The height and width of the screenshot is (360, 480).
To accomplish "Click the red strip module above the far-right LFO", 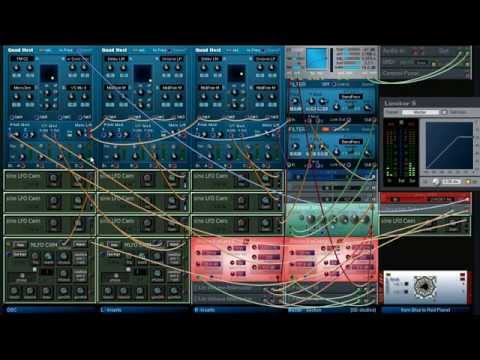I will (425, 198).
